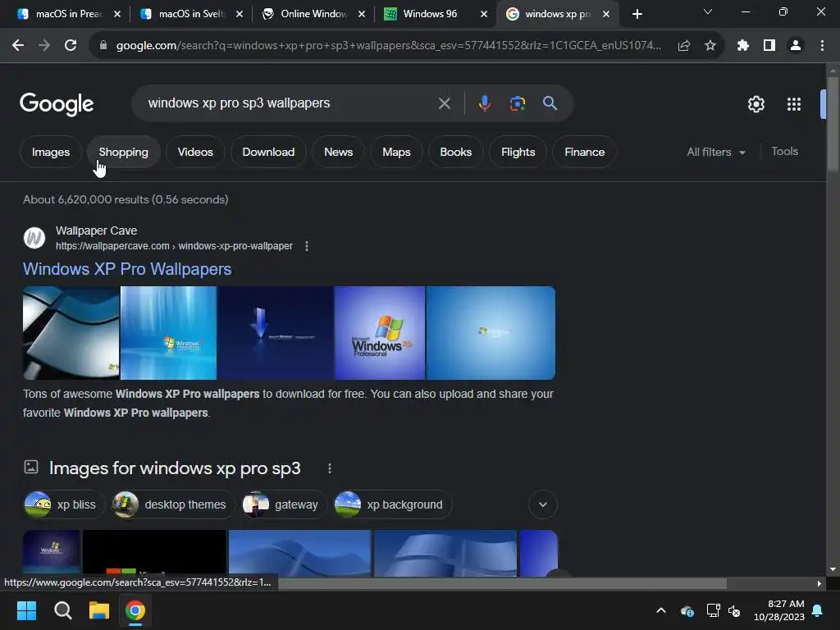Search by image with Google Lens

[x=517, y=103]
